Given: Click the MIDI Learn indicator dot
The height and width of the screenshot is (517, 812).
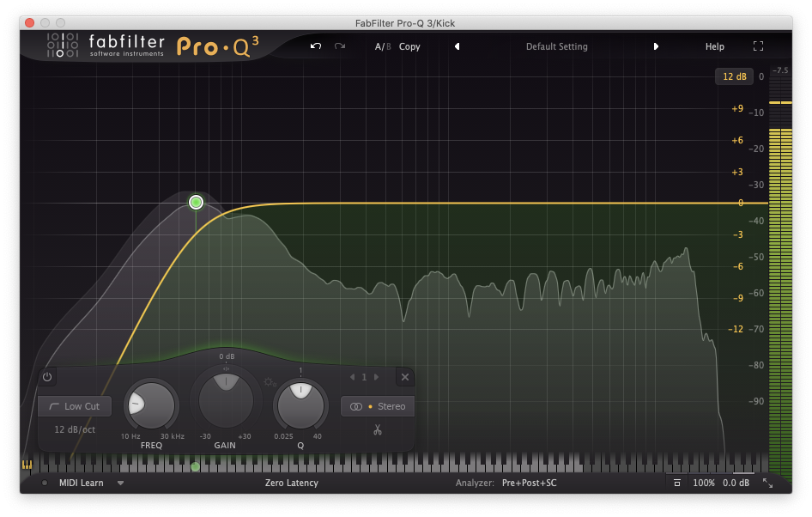Looking at the screenshot, I should pyautogui.click(x=45, y=483).
